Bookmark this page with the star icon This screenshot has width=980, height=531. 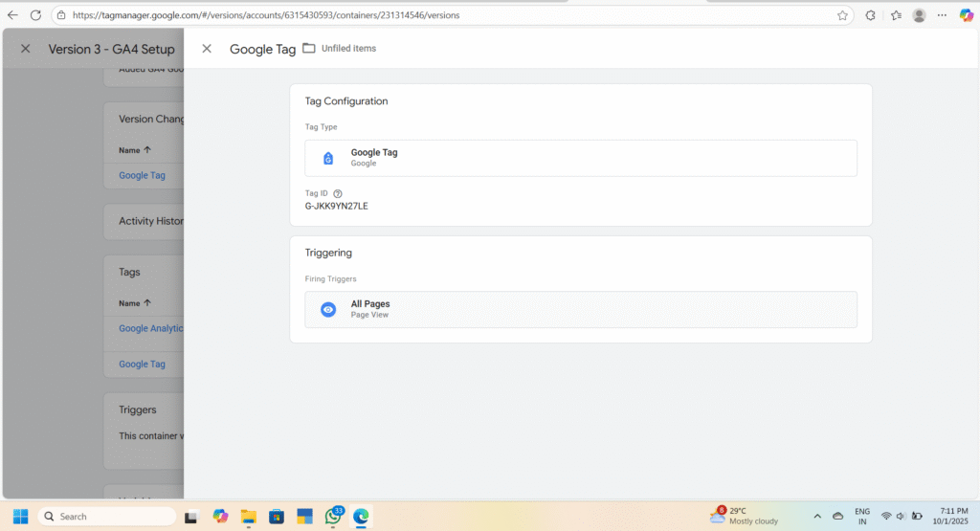coord(842,15)
